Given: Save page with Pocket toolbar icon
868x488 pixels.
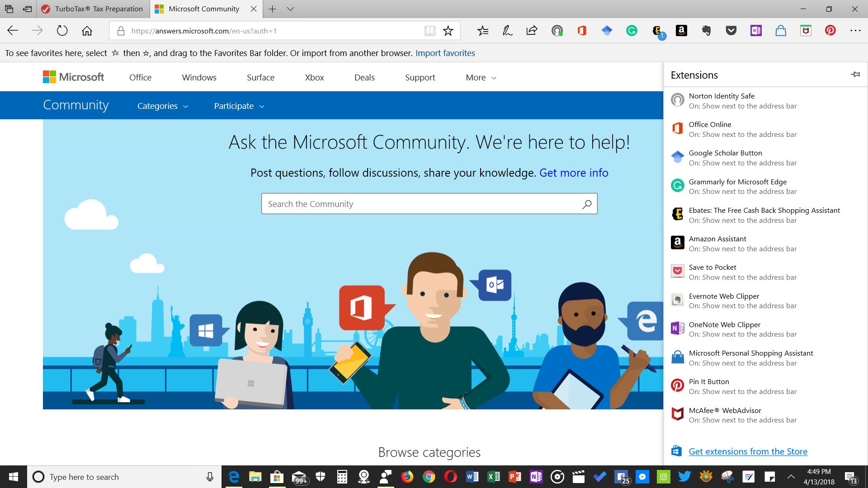Looking at the screenshot, I should (x=731, y=31).
